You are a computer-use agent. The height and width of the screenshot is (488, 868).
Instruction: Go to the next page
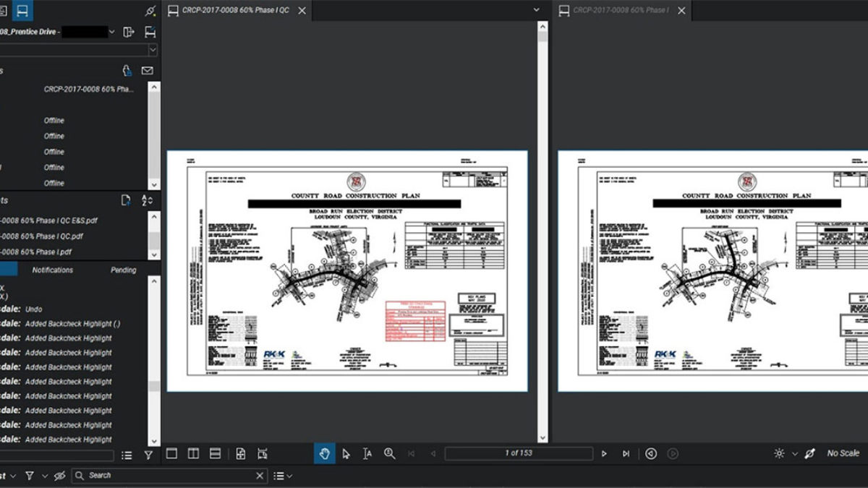coord(604,453)
